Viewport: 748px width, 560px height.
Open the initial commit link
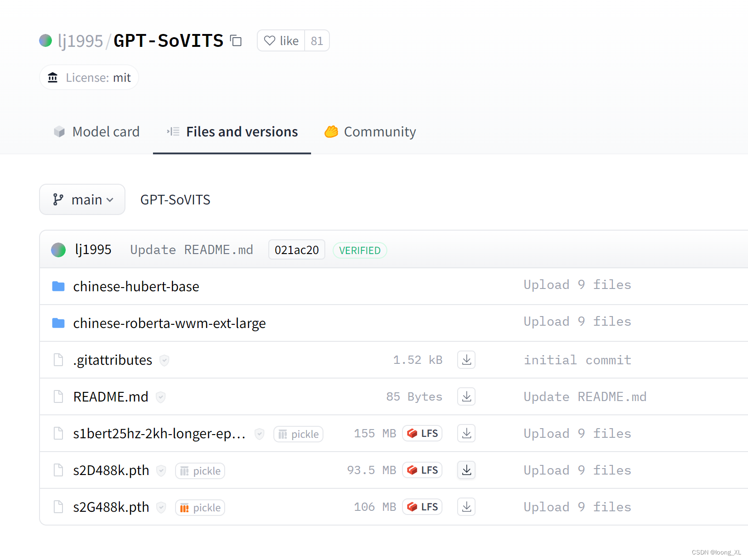coord(578,360)
